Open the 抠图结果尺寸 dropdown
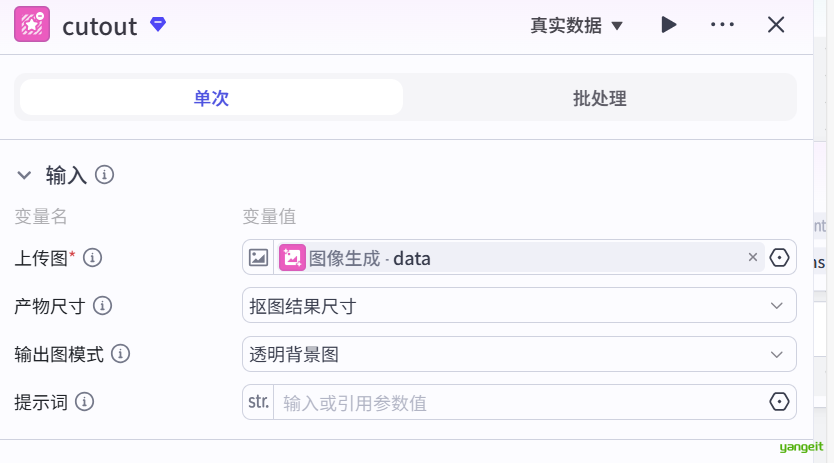This screenshot has width=834, height=463. coord(519,306)
